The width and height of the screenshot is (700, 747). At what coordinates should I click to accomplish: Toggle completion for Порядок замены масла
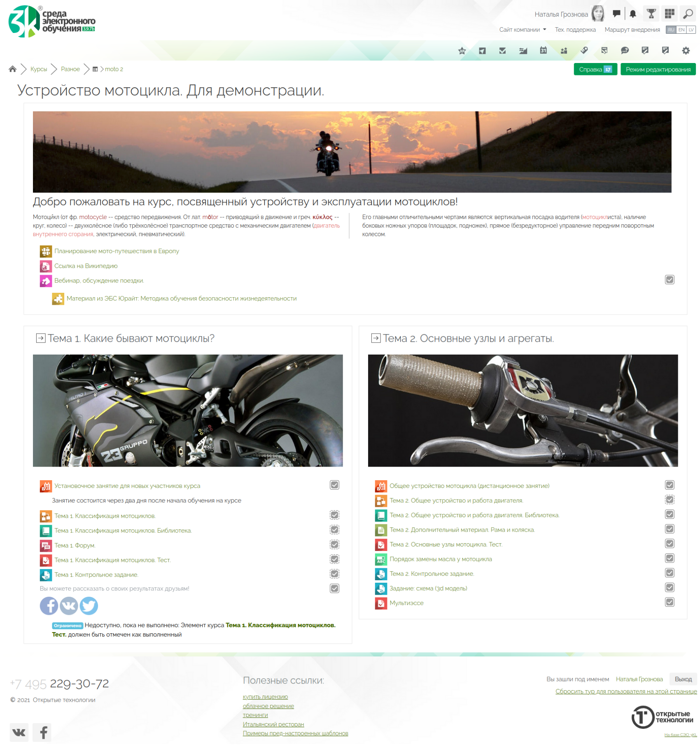pyautogui.click(x=670, y=558)
